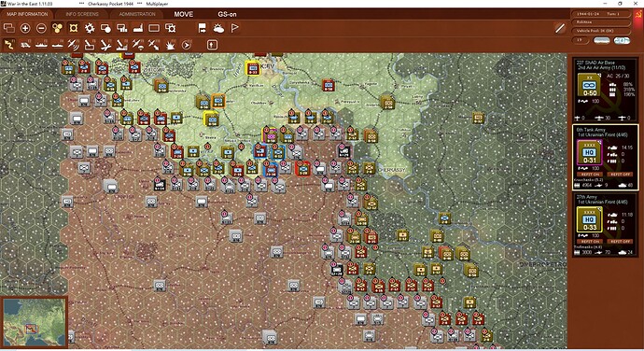Show weather with cloud and sun icon

[218, 28]
